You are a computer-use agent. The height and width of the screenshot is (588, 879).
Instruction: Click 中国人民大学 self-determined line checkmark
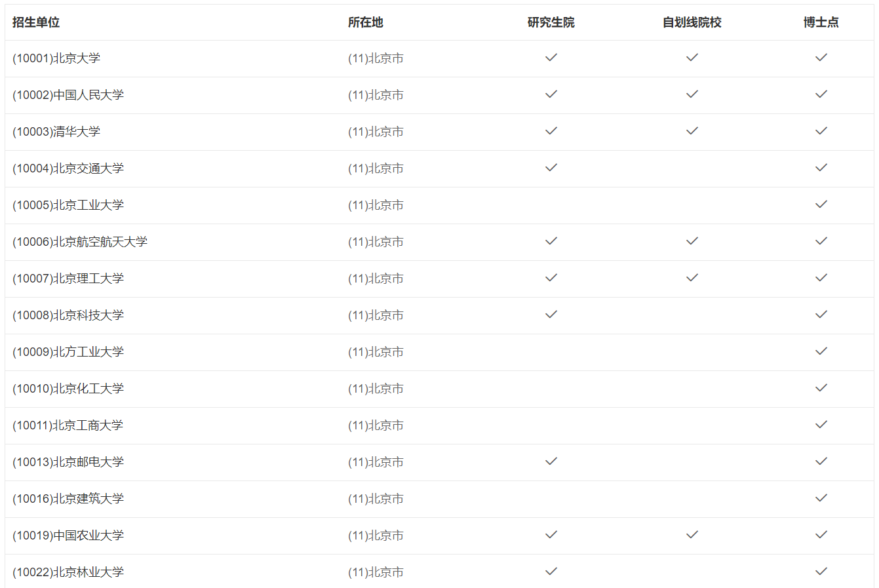(692, 94)
